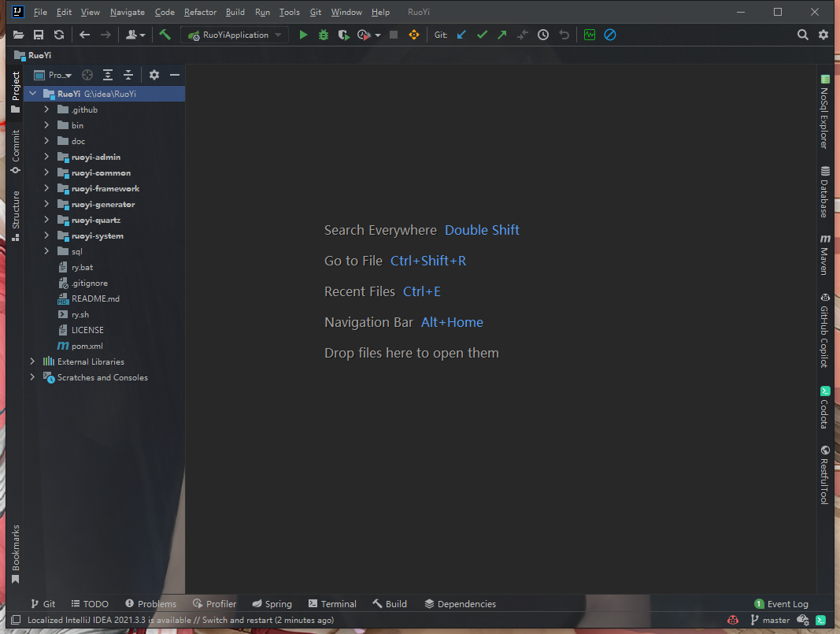
Task: Toggle the Project tool window
Action: point(16,91)
